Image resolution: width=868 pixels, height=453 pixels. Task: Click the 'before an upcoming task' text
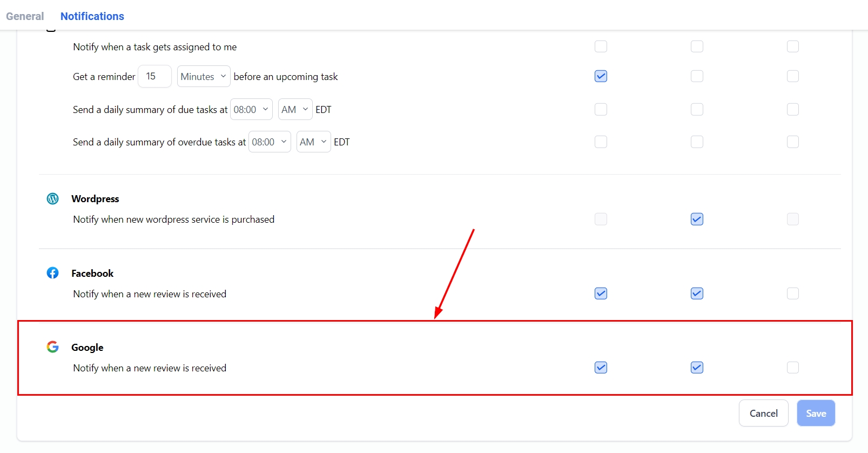(286, 77)
